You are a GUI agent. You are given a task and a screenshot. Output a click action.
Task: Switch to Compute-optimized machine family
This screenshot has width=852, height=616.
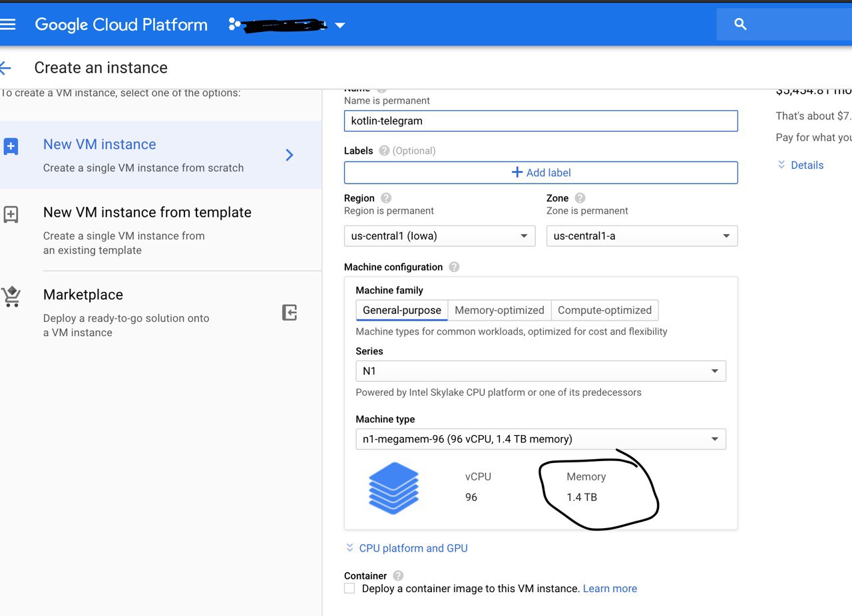[605, 310]
